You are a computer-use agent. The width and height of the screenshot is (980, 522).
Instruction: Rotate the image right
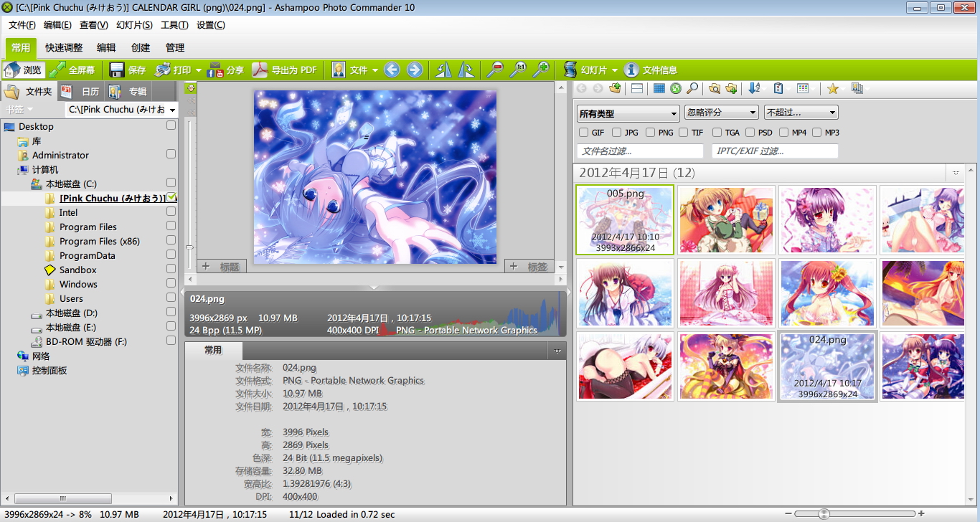click(x=466, y=70)
